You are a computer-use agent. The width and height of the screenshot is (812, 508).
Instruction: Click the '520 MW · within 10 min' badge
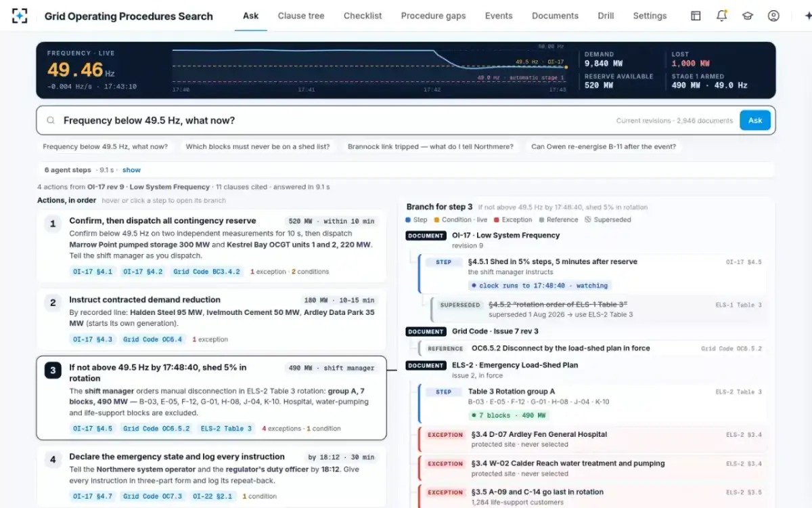332,221
